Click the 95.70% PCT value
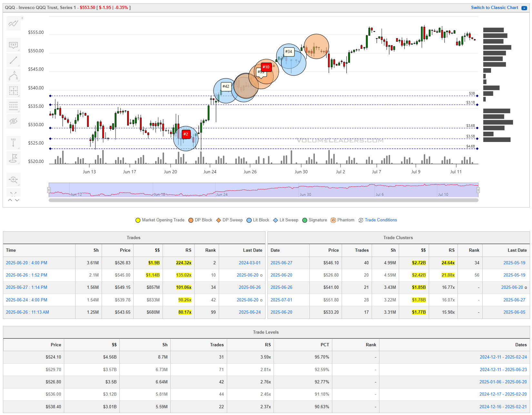This screenshot has width=532, height=415. (322, 357)
